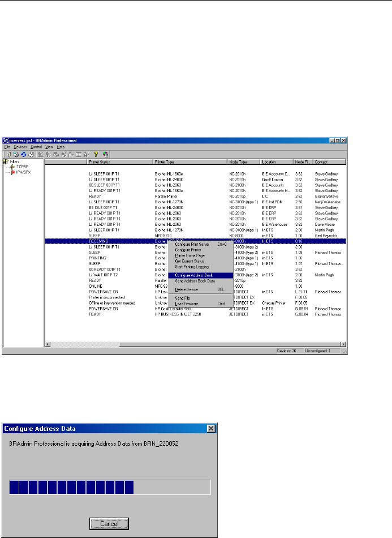Choose Send File from context menu
Screen dimensions: 392x538
click(201, 298)
